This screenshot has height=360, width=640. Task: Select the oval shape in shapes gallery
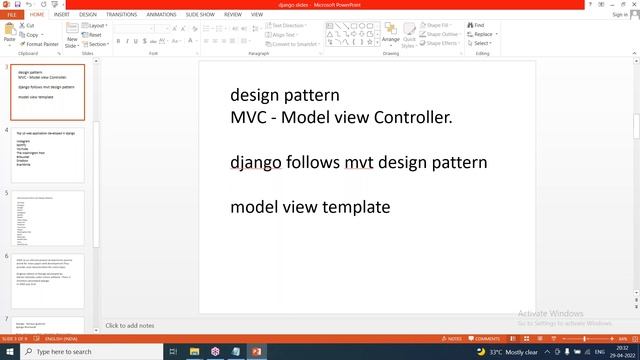click(x=362, y=26)
